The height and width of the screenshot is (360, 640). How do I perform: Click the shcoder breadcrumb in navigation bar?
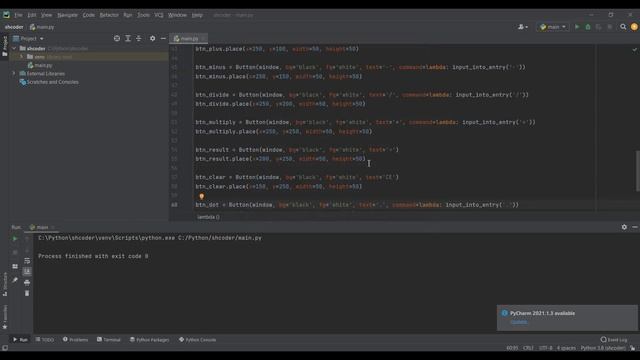14,27
